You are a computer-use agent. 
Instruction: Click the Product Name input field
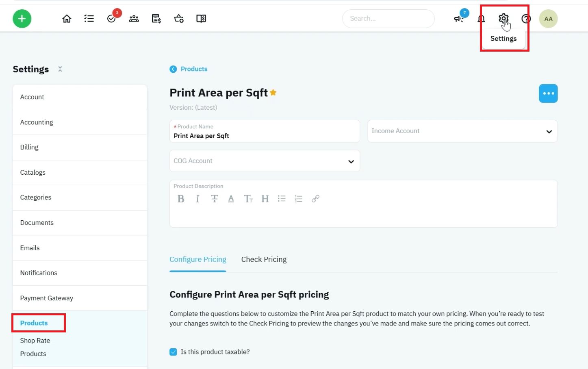(x=265, y=131)
